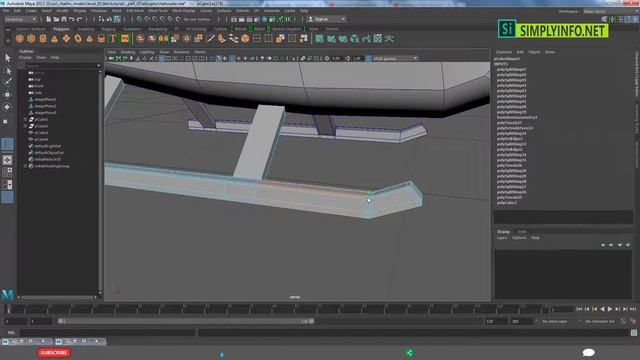Click the Quad Draw dotted shelf icon
Screen dimensions: 640x360
(x=233, y=39)
